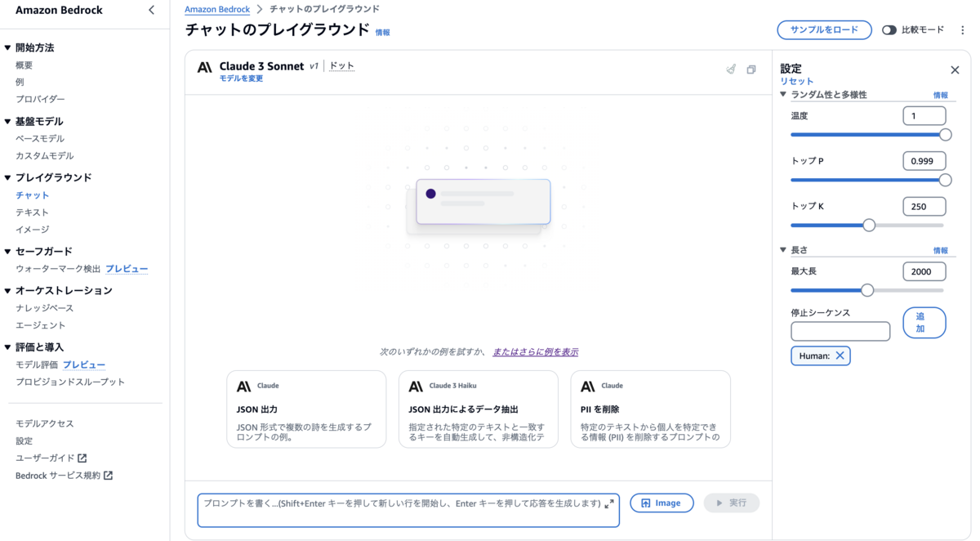Click the トップ P slider handle
This screenshot has height=541, width=980.
pyautogui.click(x=945, y=180)
